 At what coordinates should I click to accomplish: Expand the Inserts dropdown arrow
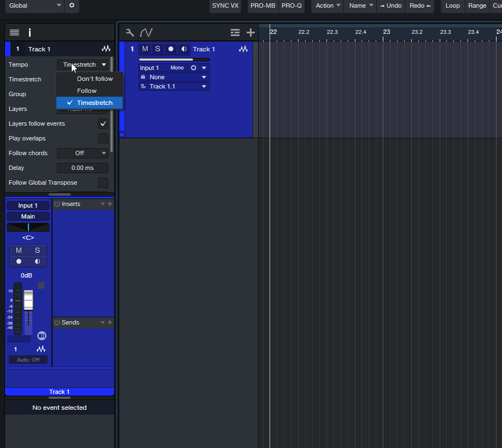[103, 204]
